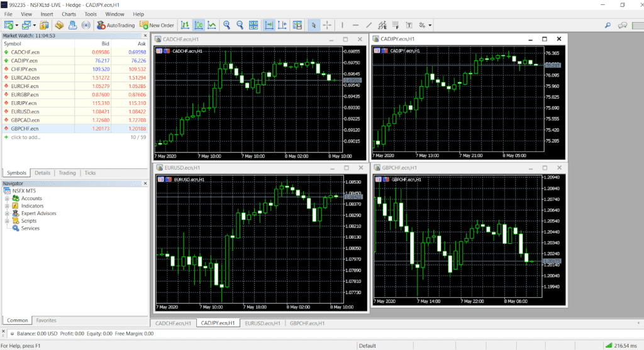This screenshot has height=350, width=644.
Task: Zoom out the chart
Action: point(240,25)
